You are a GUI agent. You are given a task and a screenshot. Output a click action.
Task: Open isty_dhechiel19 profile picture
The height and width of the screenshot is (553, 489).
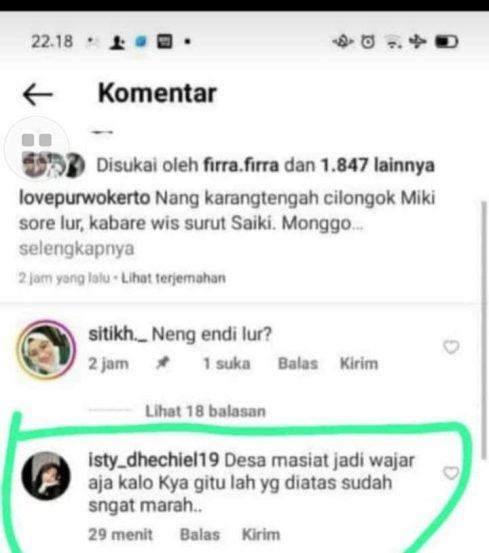46,476
